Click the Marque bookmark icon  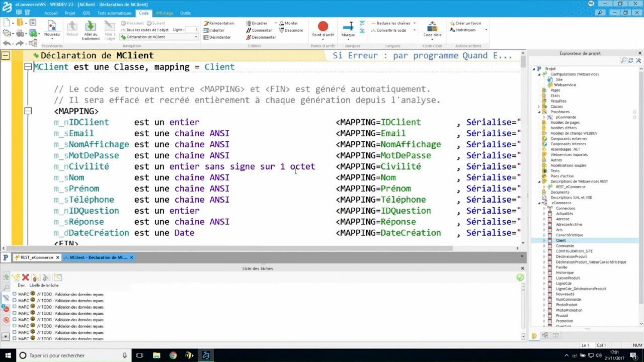click(x=348, y=26)
